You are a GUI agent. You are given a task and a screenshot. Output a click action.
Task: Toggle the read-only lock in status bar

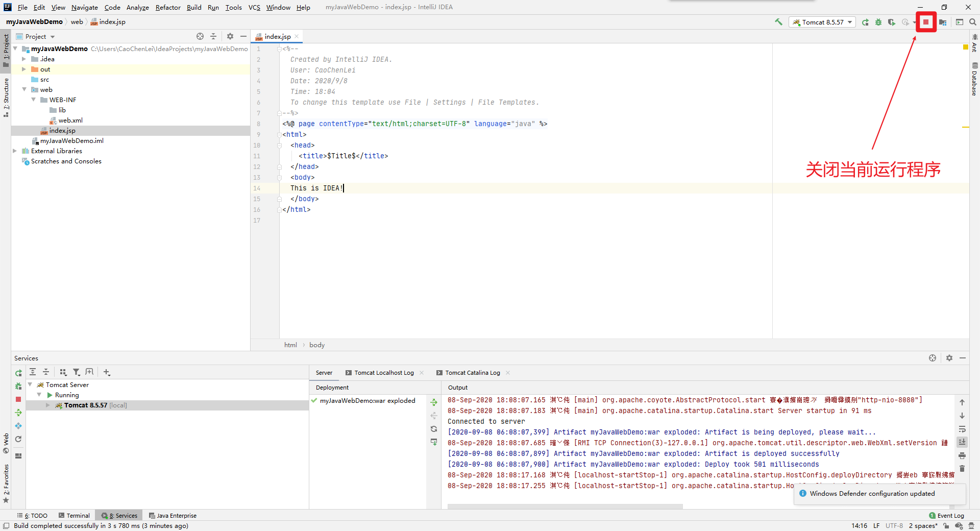(x=946, y=525)
